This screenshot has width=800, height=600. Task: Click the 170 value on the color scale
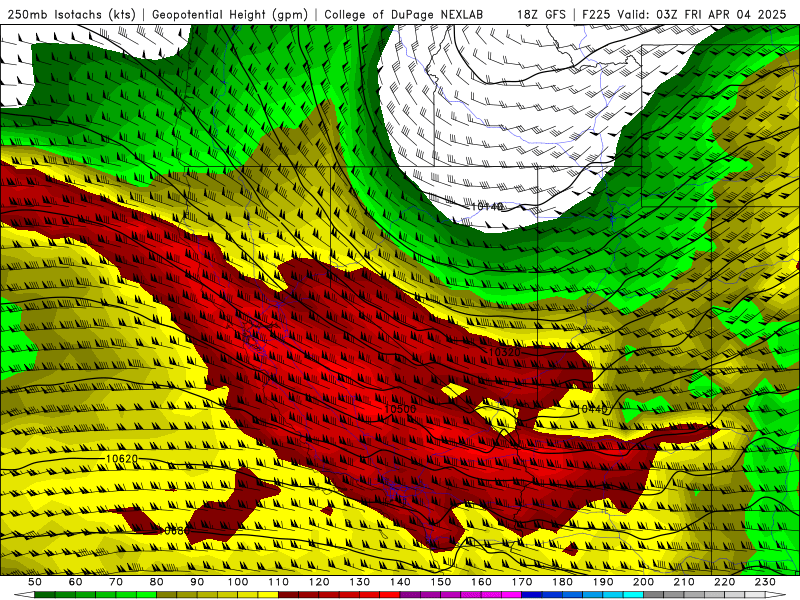522,582
